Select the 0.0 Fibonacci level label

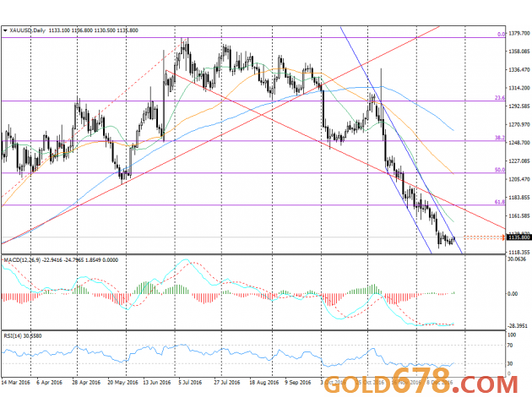[501, 35]
